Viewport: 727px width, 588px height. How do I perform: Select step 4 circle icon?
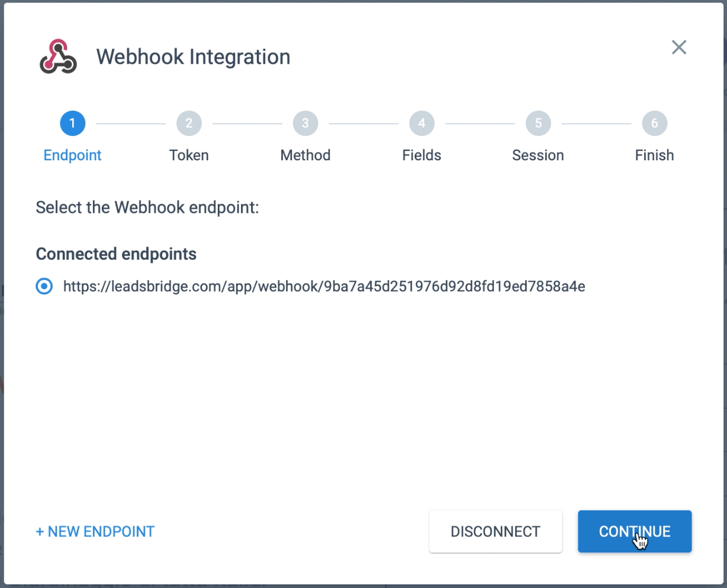[422, 123]
